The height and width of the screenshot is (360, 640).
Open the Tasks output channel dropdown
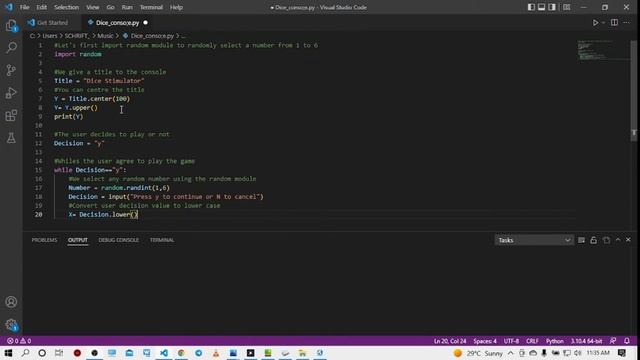coord(534,240)
